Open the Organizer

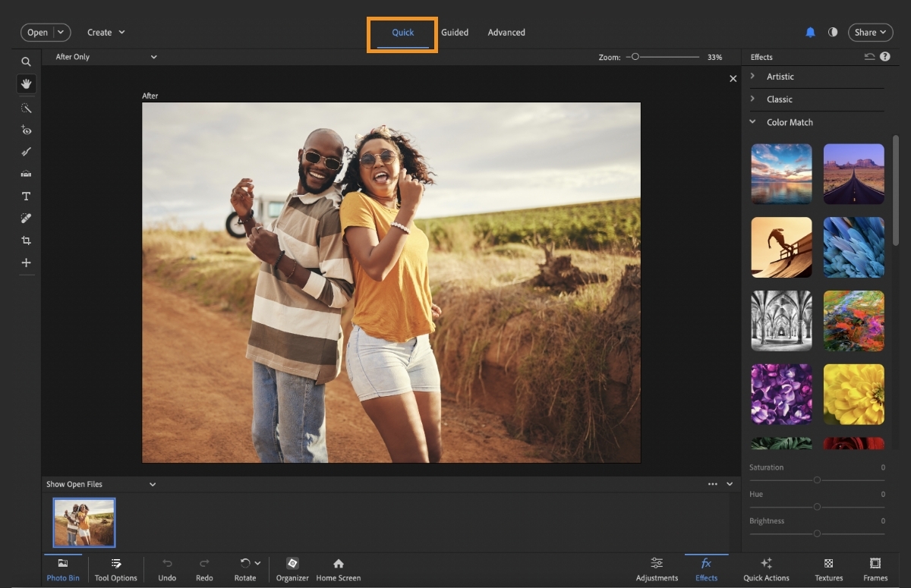click(x=292, y=569)
